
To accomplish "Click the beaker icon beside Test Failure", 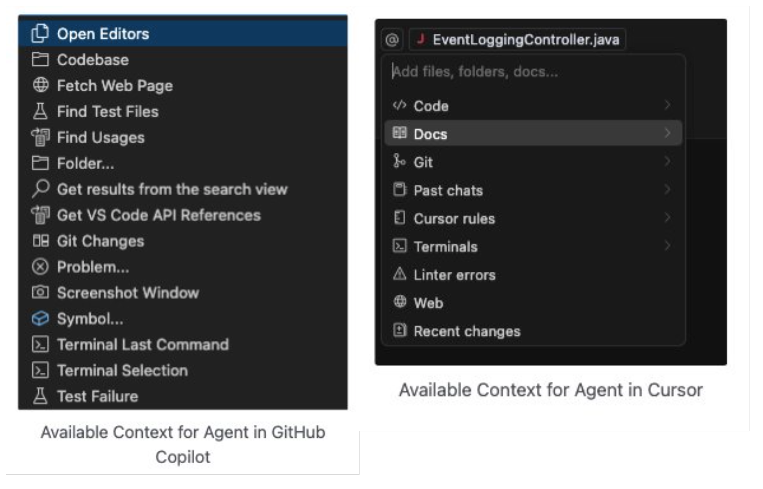I will pyautogui.click(x=40, y=396).
